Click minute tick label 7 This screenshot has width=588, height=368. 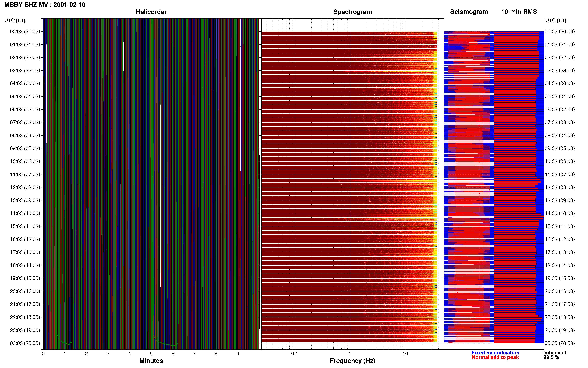(195, 354)
